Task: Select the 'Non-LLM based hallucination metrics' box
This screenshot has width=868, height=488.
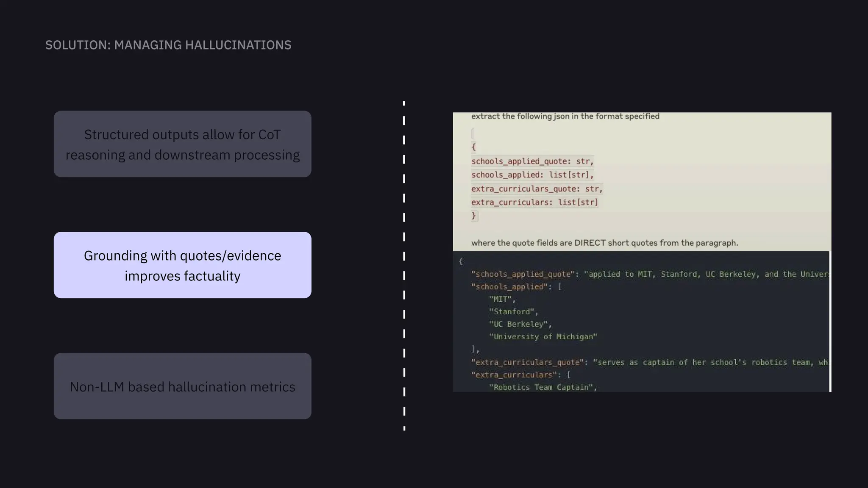Action: 182,386
